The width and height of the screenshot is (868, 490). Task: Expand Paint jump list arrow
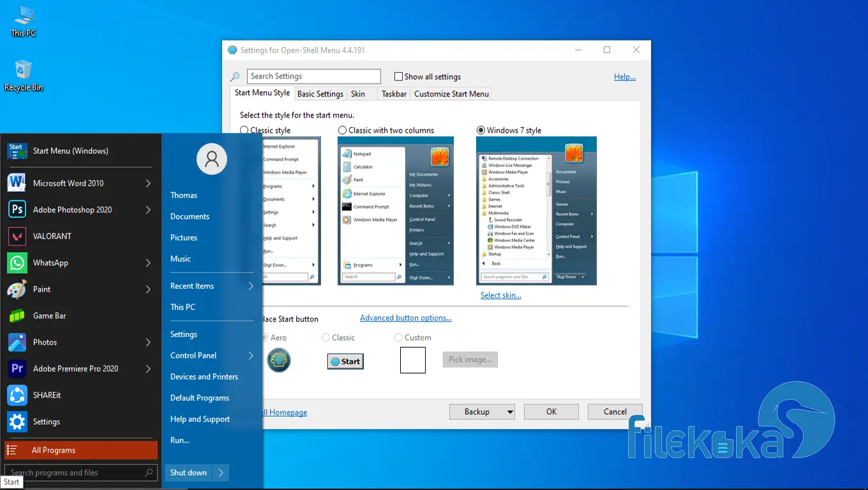148,289
